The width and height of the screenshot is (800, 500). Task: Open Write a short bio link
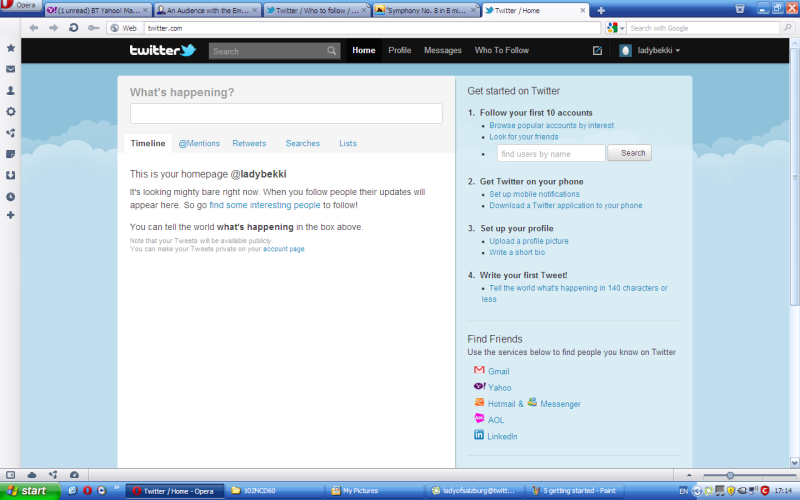point(517,253)
